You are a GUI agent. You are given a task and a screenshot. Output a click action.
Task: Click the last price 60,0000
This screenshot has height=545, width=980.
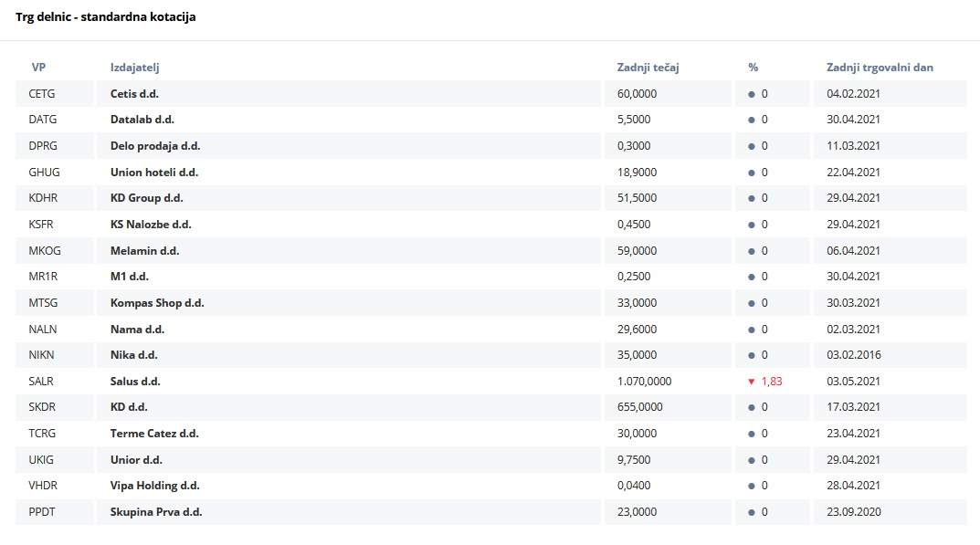[637, 94]
